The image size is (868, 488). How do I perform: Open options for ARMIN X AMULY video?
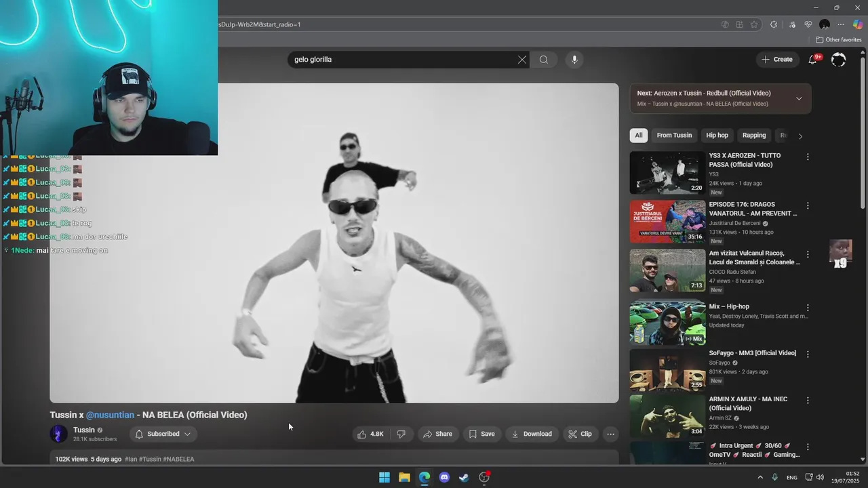807,401
